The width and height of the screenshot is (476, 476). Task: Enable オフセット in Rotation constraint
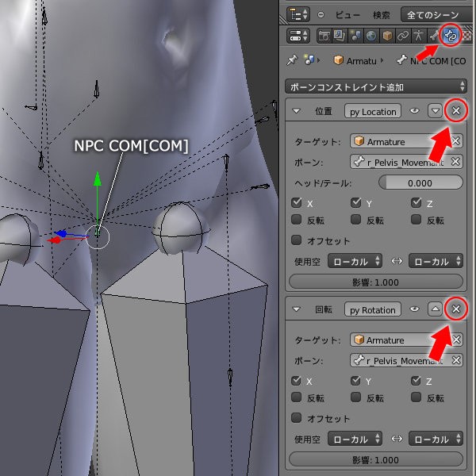(296, 418)
